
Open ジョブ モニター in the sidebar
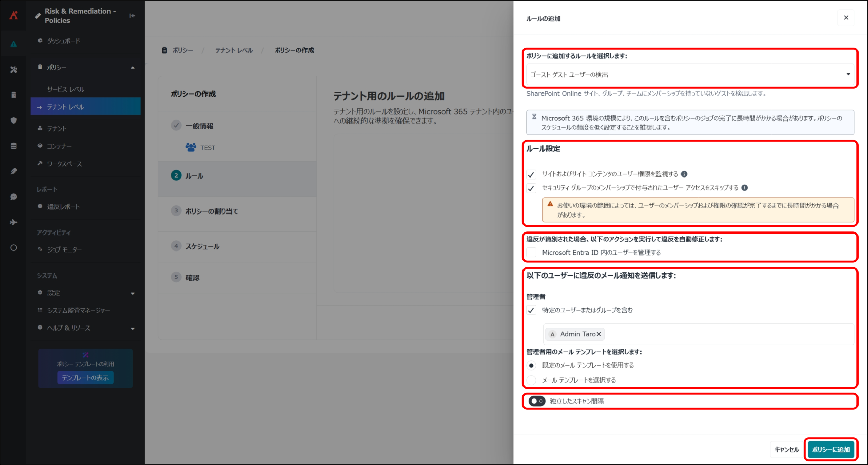[64, 250]
